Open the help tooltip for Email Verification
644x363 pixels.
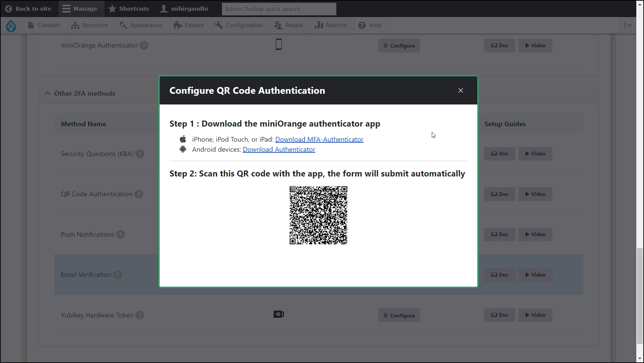118,275
